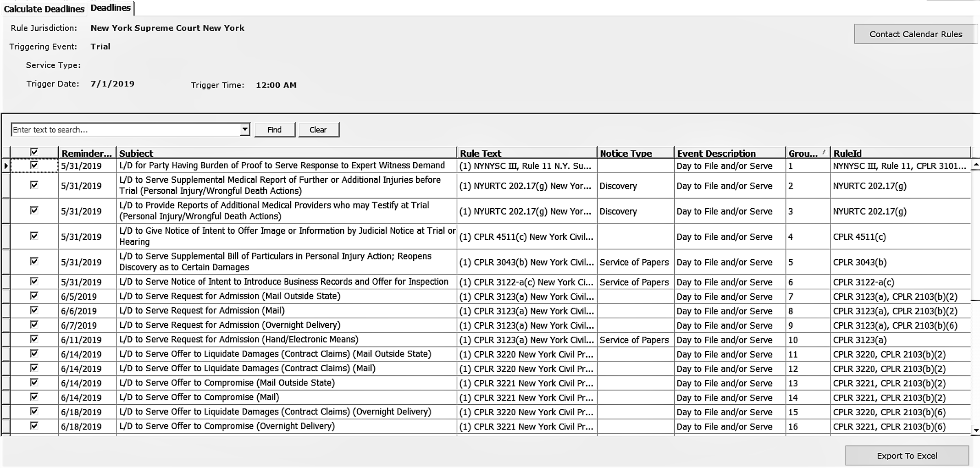Toggle checkbox for Offer to Liquidate Damages (Mail Outside State)
Viewport: 980px width, 468px height.
34,353
